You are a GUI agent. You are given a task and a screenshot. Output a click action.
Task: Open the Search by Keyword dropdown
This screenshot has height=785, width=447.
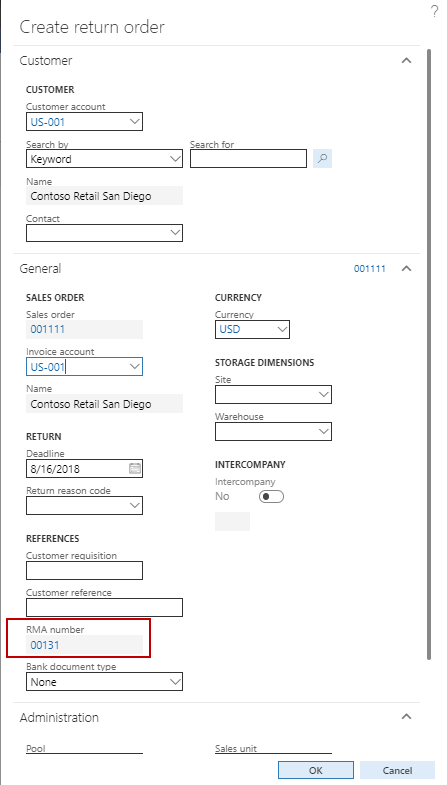coord(104,159)
